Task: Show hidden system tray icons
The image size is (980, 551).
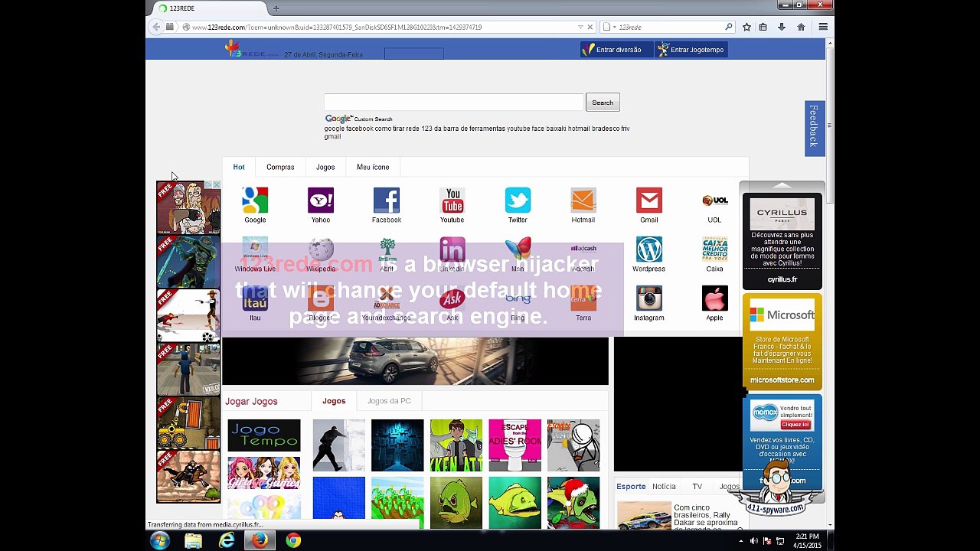Action: tap(740, 541)
